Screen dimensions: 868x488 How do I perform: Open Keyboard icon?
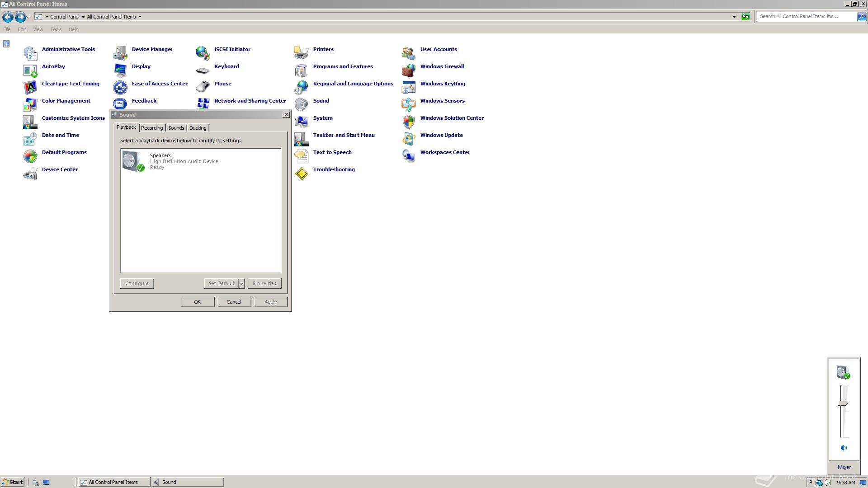[x=203, y=70]
